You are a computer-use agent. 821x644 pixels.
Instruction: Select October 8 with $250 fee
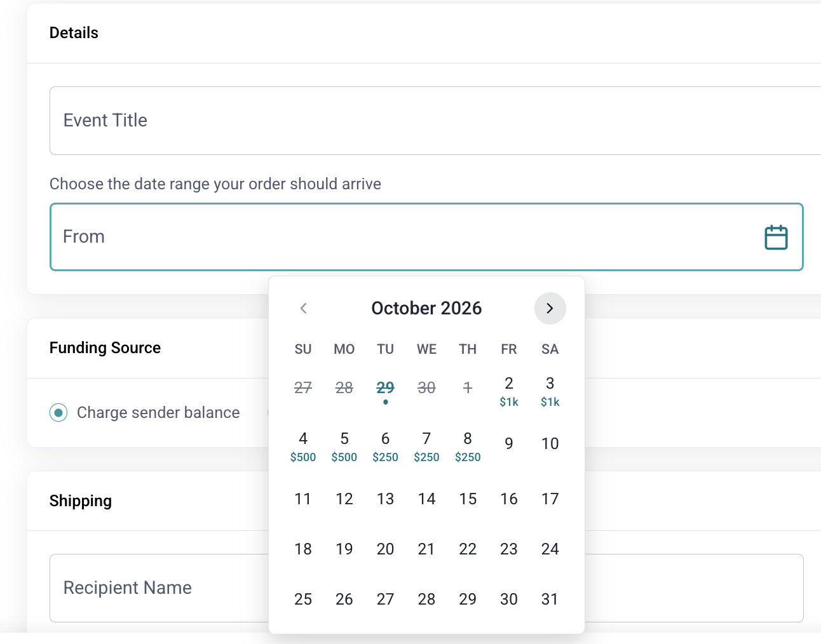click(x=468, y=446)
